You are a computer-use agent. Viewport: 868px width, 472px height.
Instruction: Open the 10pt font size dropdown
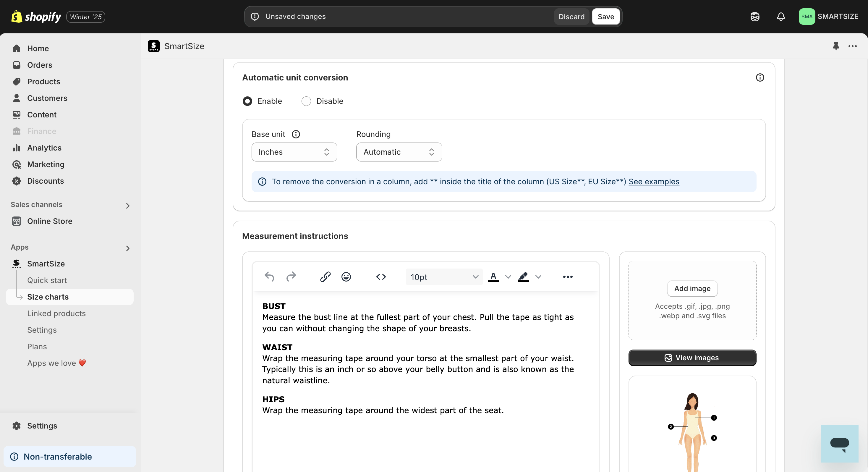(444, 277)
